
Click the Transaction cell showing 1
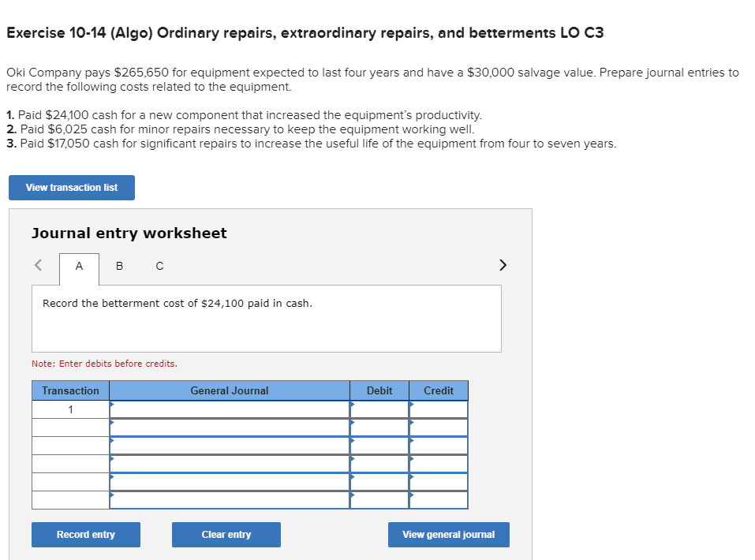pyautogui.click(x=71, y=409)
